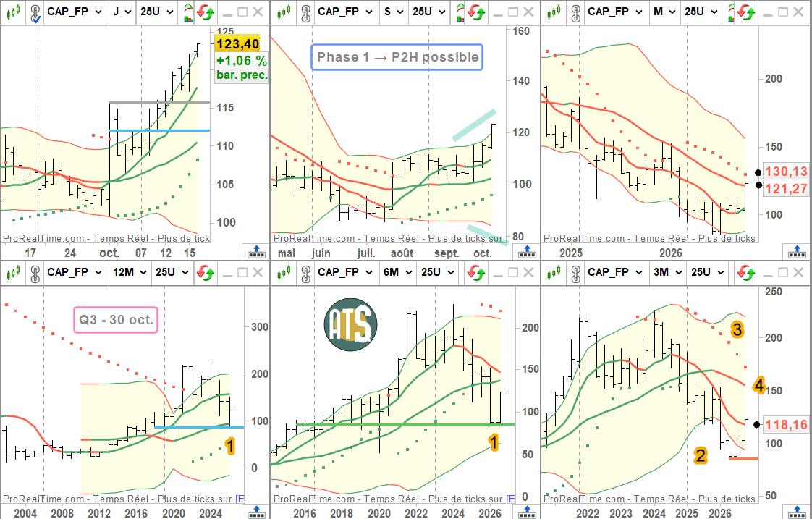
Task: Click red-green arrows icon in 12M chart
Action: point(205,272)
